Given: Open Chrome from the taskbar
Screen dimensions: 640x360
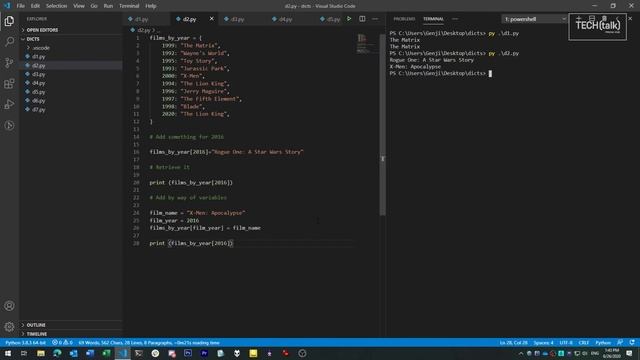Looking at the screenshot, I should 155,353.
